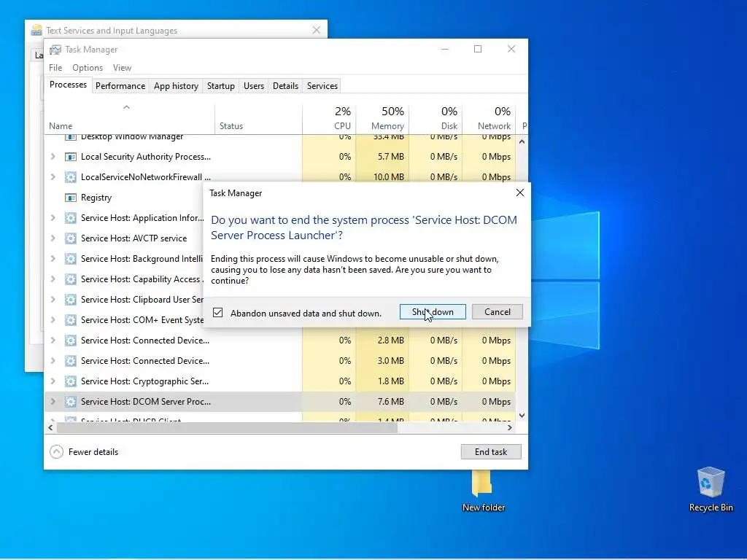The image size is (747, 560).
Task: Select the Processes tab
Action: click(68, 85)
